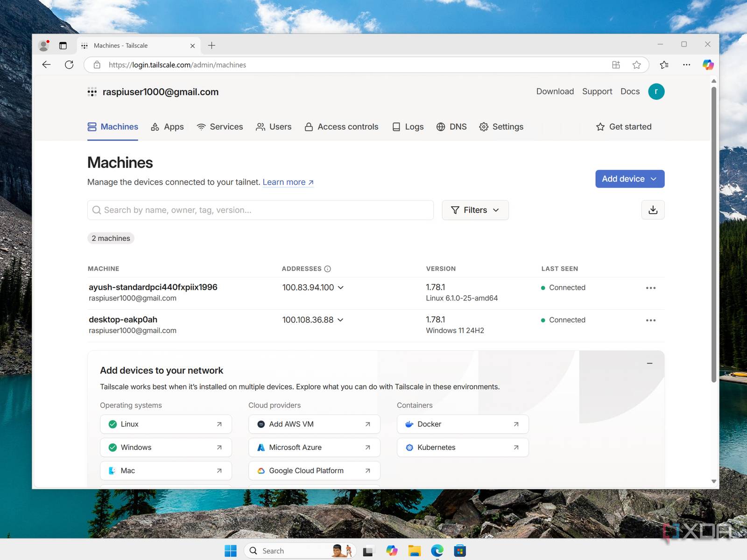Collapse the Add devices panel
This screenshot has height=560, width=747.
(x=649, y=363)
